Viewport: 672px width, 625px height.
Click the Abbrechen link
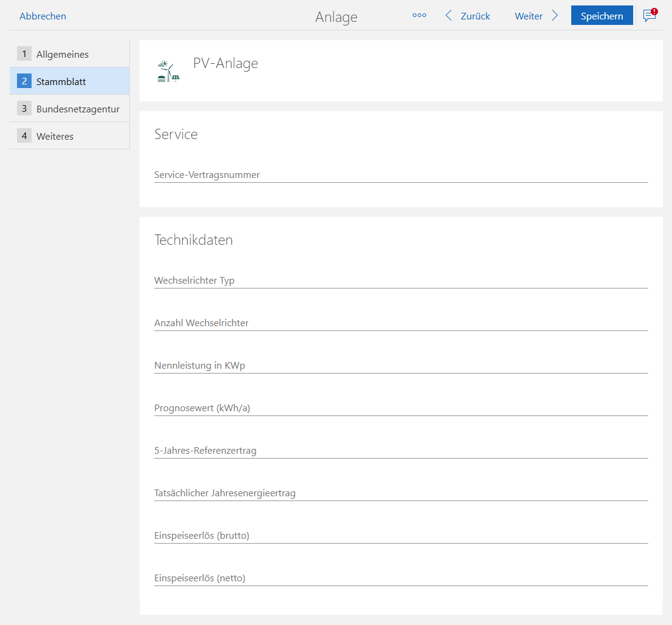pos(42,16)
